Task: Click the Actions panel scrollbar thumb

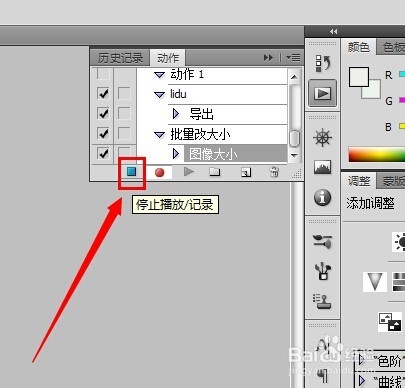Action: point(294,138)
